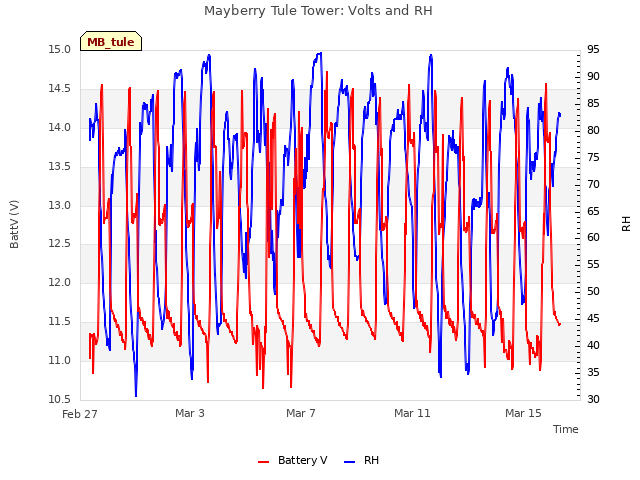Image resolution: width=640 pixels, height=480 pixels.
Task: Click the 65 RH axis label
Action: pos(593,211)
